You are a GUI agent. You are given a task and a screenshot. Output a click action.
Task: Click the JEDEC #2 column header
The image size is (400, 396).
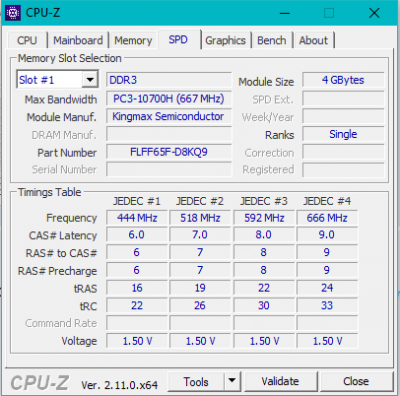coord(200,201)
